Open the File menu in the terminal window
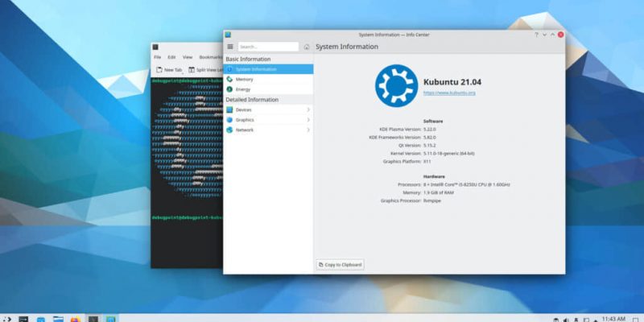644x322 pixels. tap(157, 57)
